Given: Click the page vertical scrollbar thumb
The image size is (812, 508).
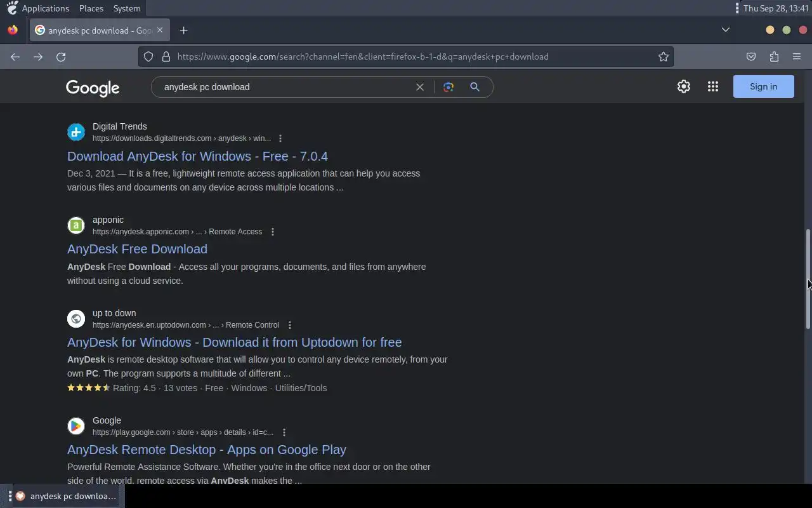Looking at the screenshot, I should 808,279.
